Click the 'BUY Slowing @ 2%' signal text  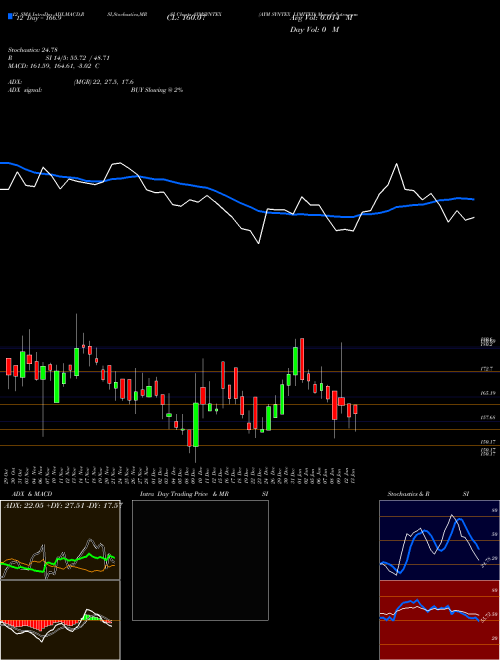[x=157, y=90]
